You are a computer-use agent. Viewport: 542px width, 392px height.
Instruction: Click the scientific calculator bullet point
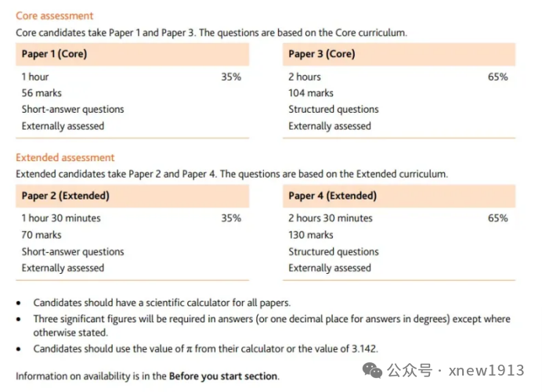tap(161, 303)
